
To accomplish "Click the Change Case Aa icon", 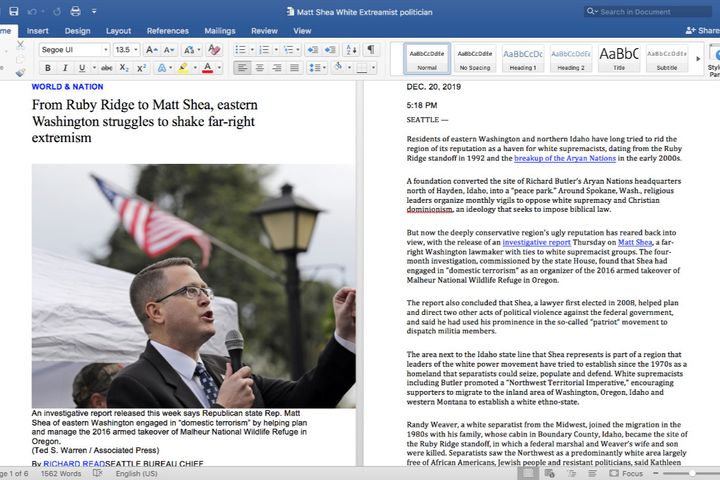I will tap(190, 50).
